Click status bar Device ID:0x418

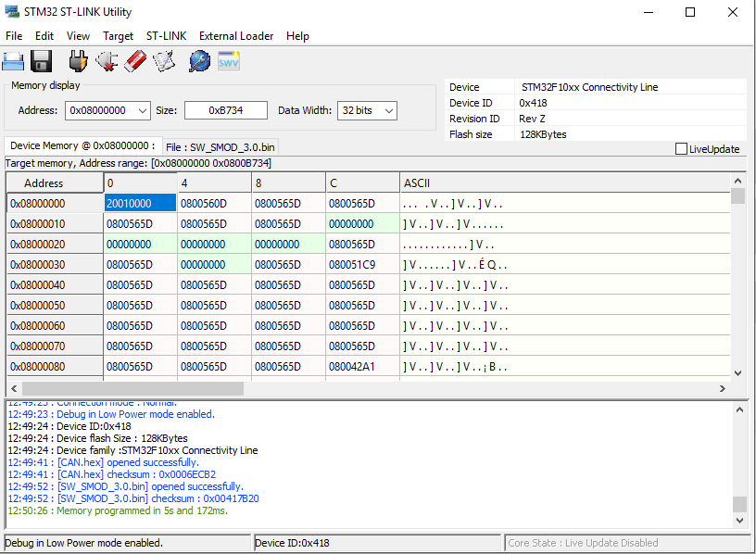[x=292, y=543]
